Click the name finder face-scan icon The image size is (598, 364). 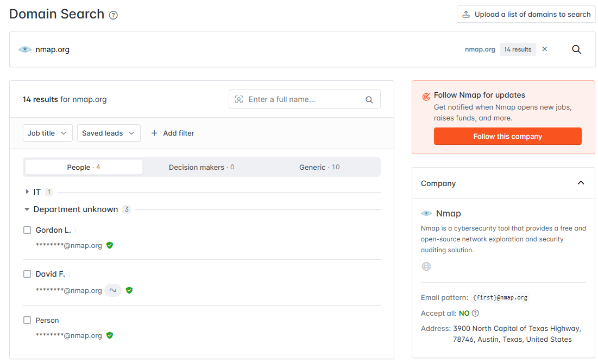click(x=239, y=99)
